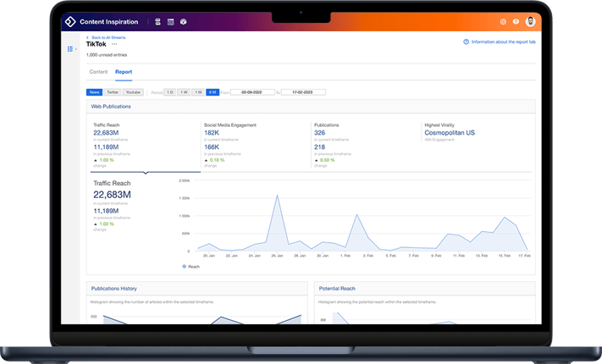Set period to 6 M
This screenshot has width=602, height=364.
213,92
